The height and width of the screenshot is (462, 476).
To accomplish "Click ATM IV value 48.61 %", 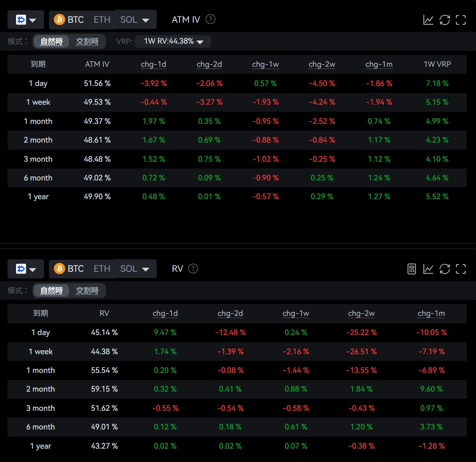I will (x=97, y=140).
